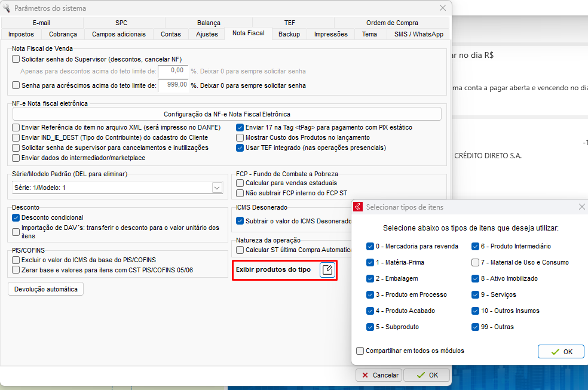Click the Cancelar button
The height and width of the screenshot is (390, 588).
pos(378,375)
